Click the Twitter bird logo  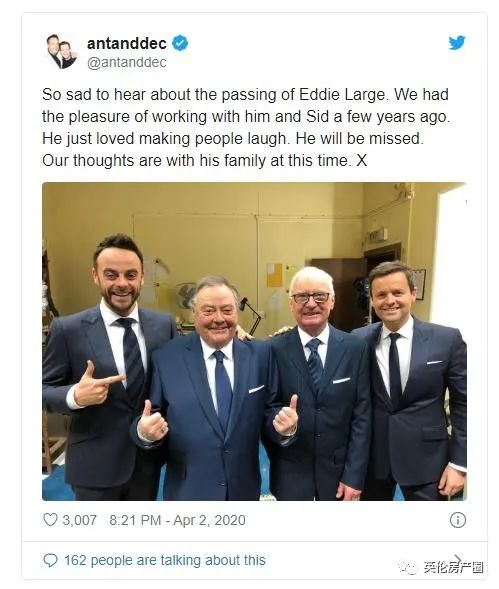point(457,42)
